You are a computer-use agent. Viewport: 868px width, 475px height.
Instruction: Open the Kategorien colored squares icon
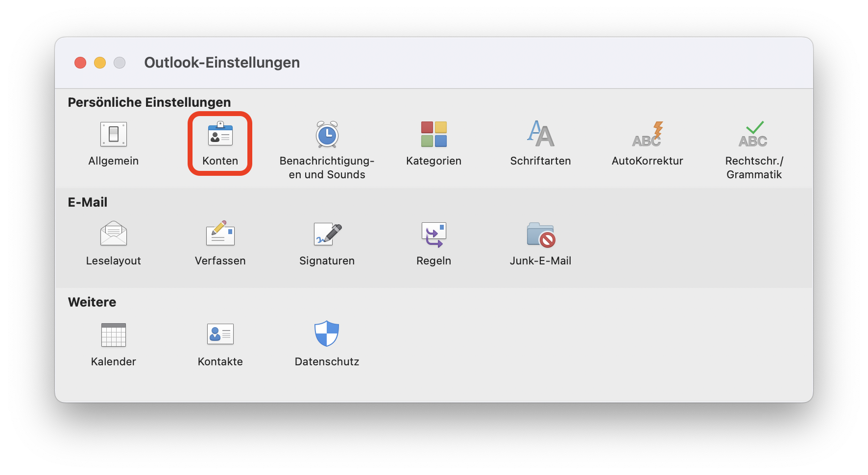(434, 134)
